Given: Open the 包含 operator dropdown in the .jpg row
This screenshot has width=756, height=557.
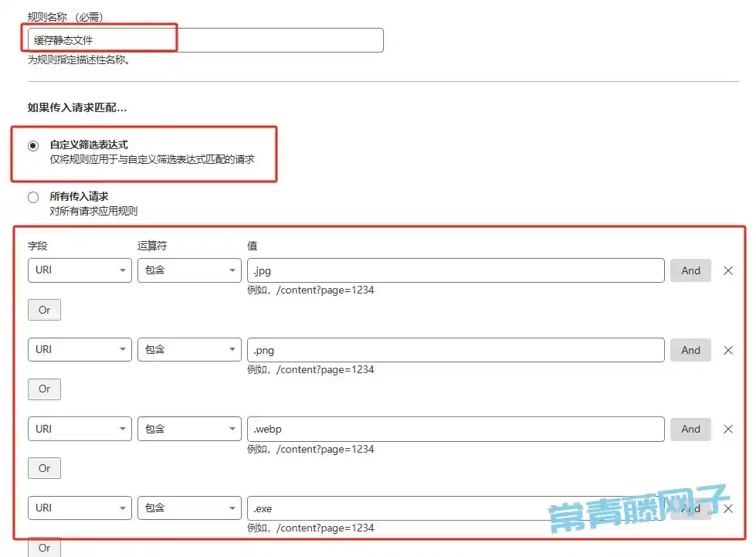Looking at the screenshot, I should tap(189, 270).
